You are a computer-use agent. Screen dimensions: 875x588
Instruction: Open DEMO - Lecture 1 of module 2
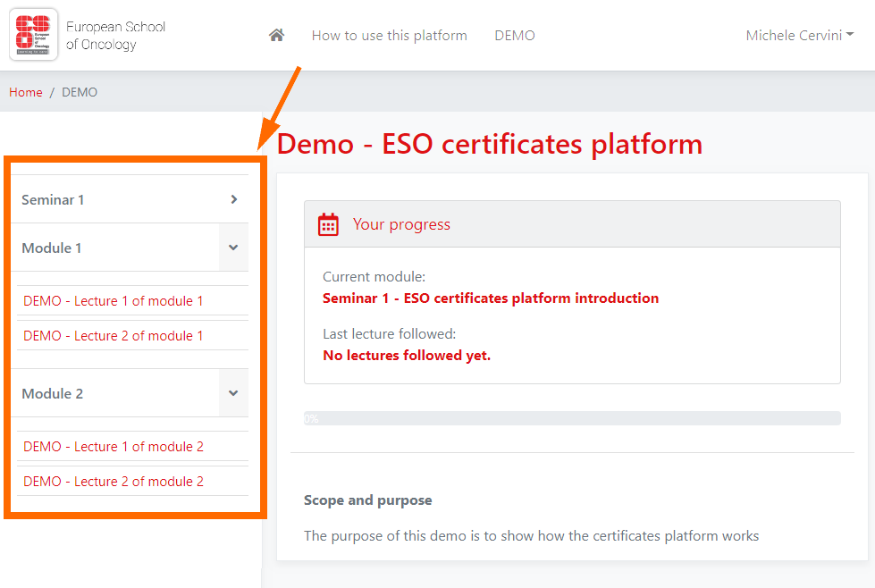[114, 446]
